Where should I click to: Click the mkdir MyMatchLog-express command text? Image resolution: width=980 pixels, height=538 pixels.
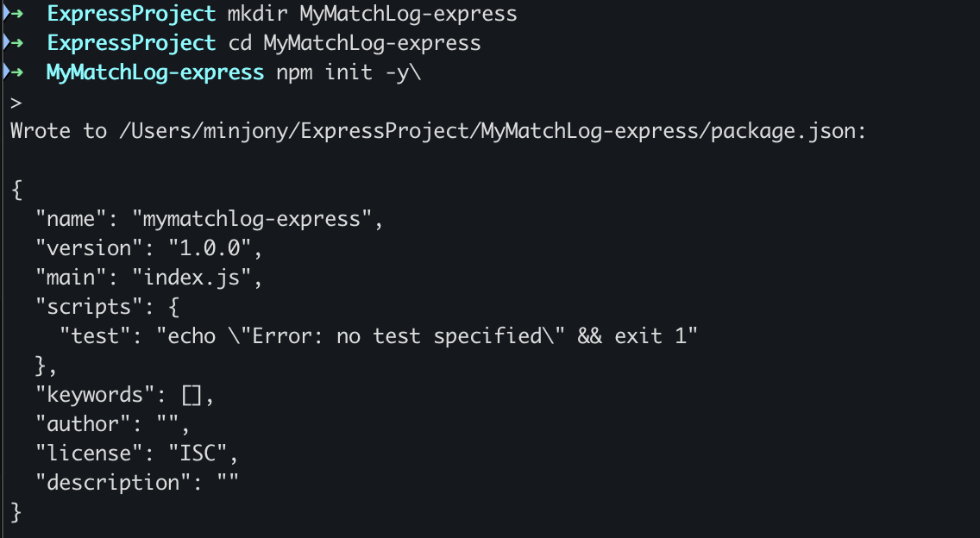tap(372, 14)
